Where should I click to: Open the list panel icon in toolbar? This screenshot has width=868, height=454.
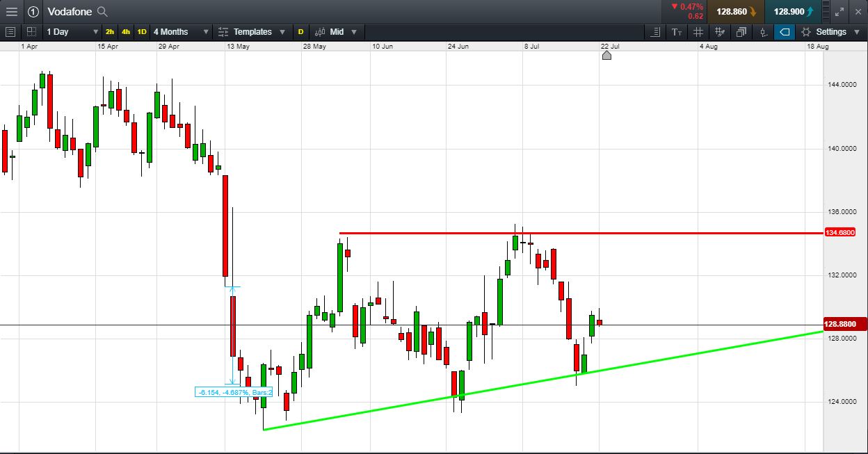(x=10, y=32)
